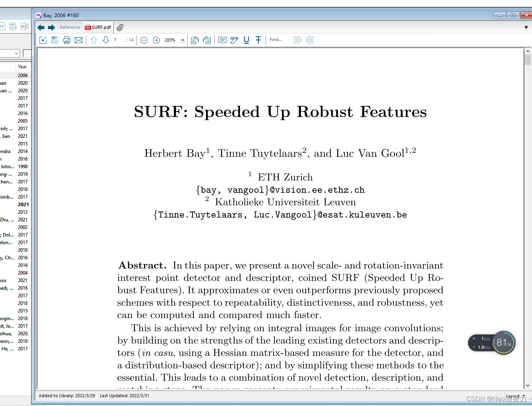Click the PDF scrollbar down arrow
The width and height of the screenshot is (532, 406).
pos(528,386)
